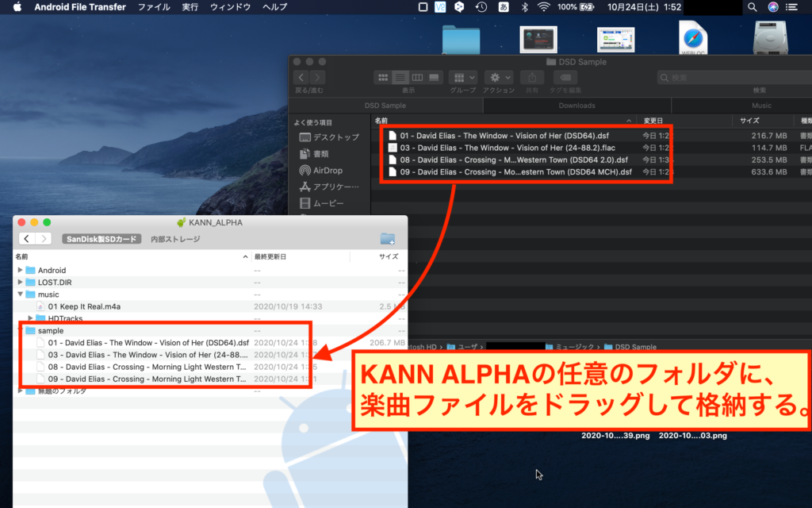
Task: Sort KANN_ALPHA list by 名前 column
Action: click(x=132, y=256)
